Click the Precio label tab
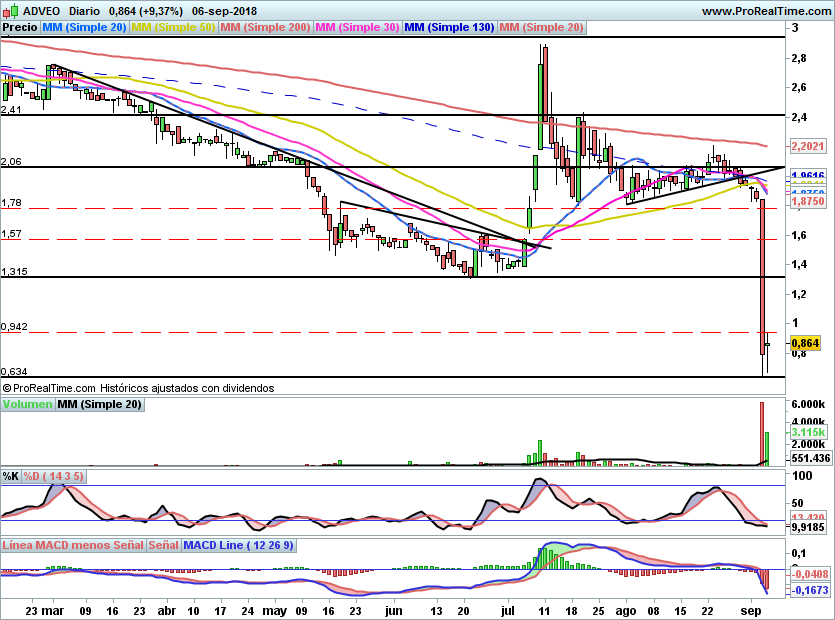Viewport: 835px width, 620px height. [x=20, y=28]
